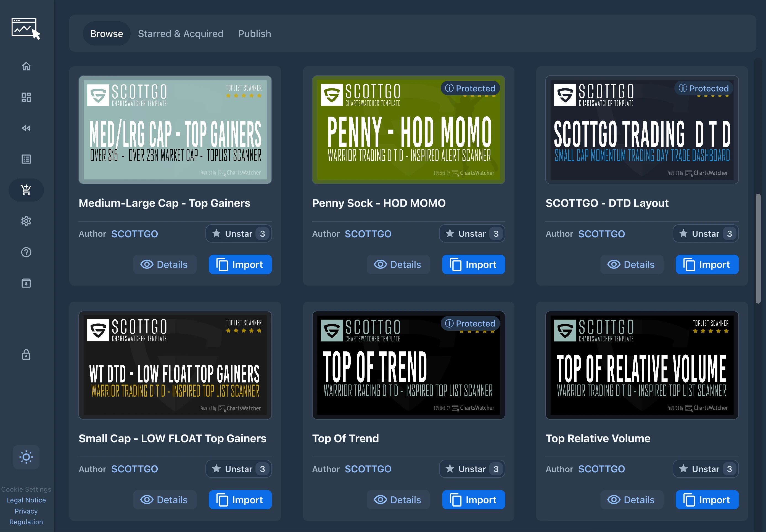The width and height of the screenshot is (766, 532).
Task: Click the Top Of Relative Volume thumbnail
Action: point(642,365)
